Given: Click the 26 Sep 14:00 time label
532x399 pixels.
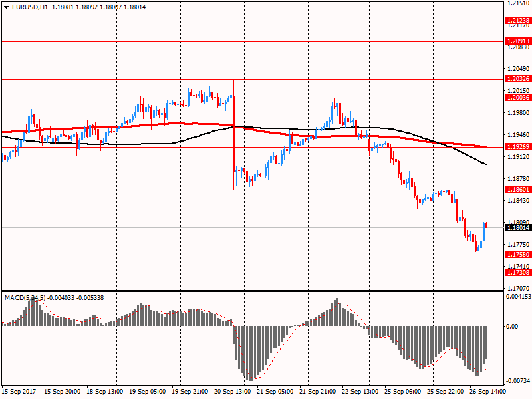Looking at the screenshot, I should pos(487,392).
